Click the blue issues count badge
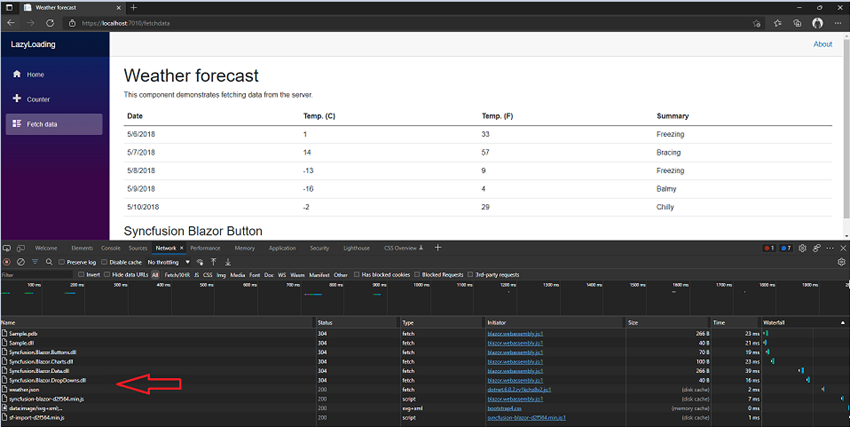The image size is (850, 427). 785,248
